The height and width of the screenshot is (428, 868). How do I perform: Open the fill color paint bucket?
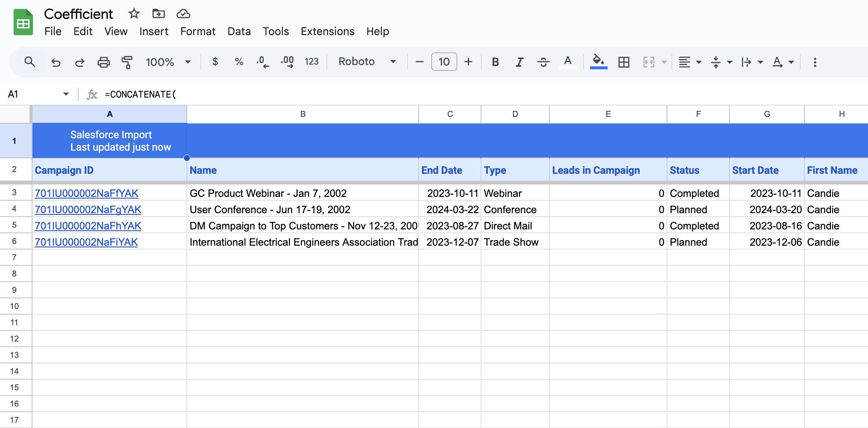598,61
